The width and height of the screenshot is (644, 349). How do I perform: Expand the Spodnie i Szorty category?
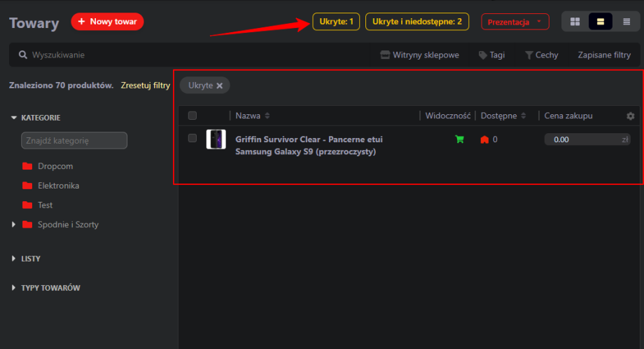pyautogui.click(x=14, y=225)
